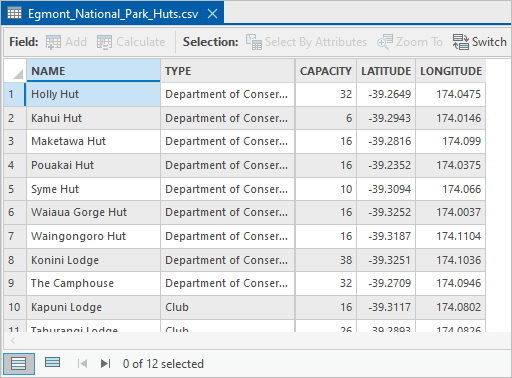512x378 pixels.
Task: Go to the last record
Action: click(x=106, y=364)
